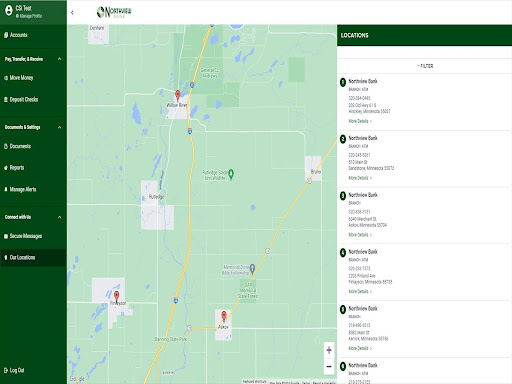Zoom in on the map with plus button
This screenshot has height=384, width=512.
[x=329, y=350]
